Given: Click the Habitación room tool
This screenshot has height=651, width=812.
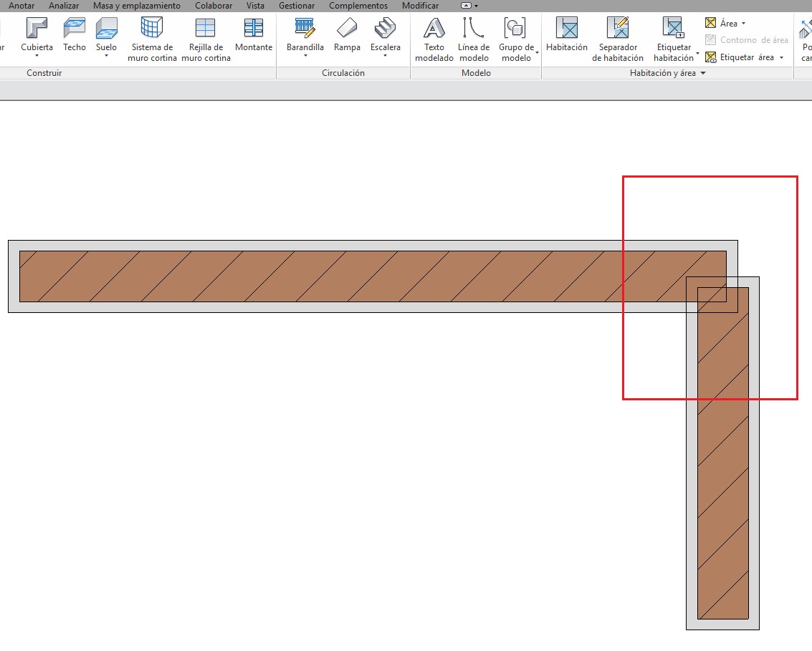Looking at the screenshot, I should tap(566, 36).
